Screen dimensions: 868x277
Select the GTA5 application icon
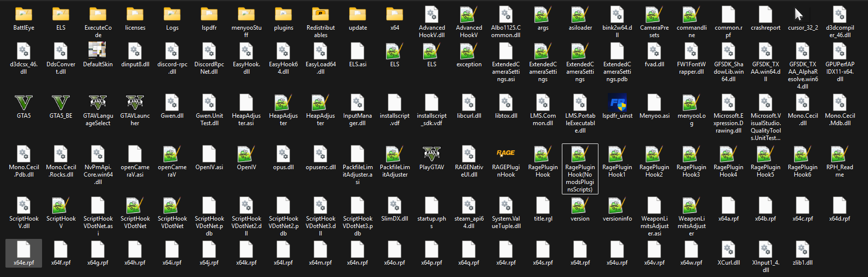(24, 103)
